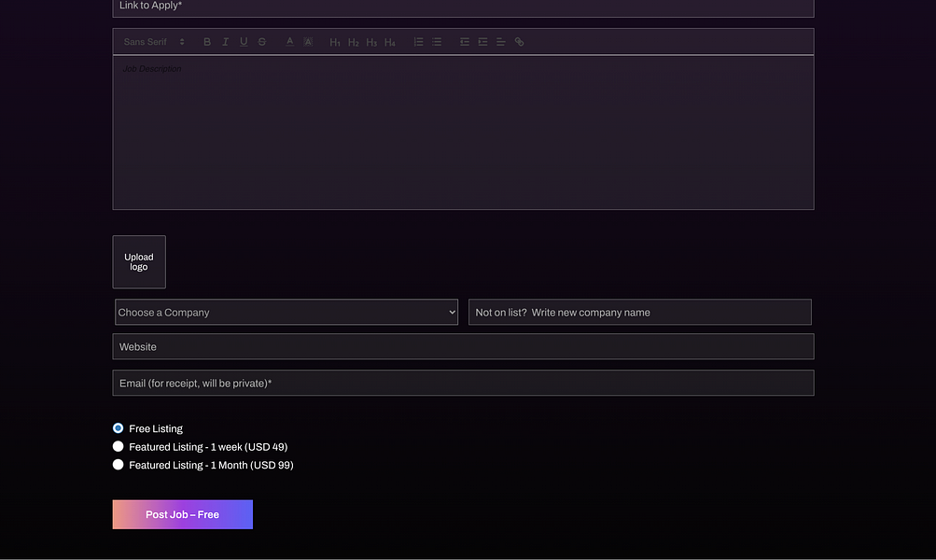Click the Website input field
This screenshot has width=936, height=560.
tap(463, 347)
